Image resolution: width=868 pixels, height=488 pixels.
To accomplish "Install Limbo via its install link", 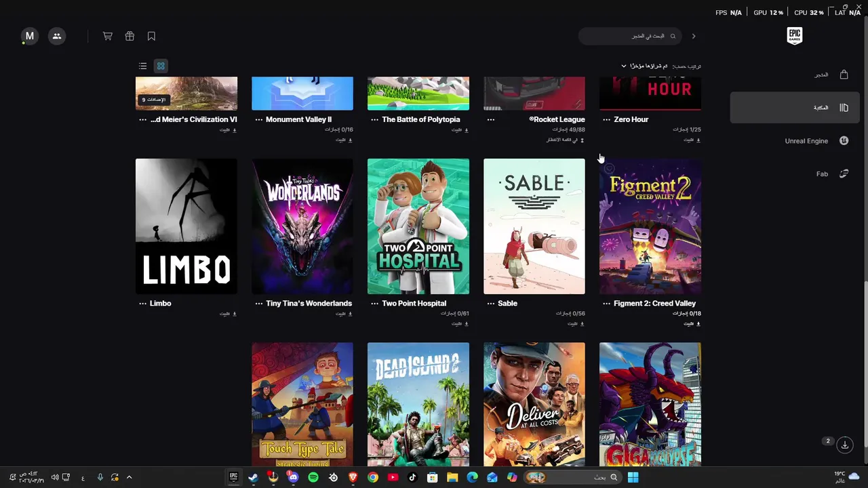I will coord(228,314).
